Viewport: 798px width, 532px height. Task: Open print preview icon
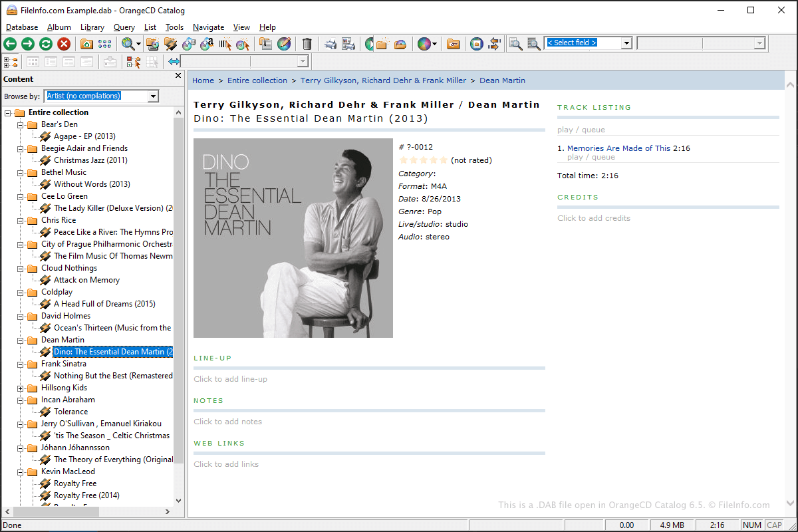click(348, 44)
